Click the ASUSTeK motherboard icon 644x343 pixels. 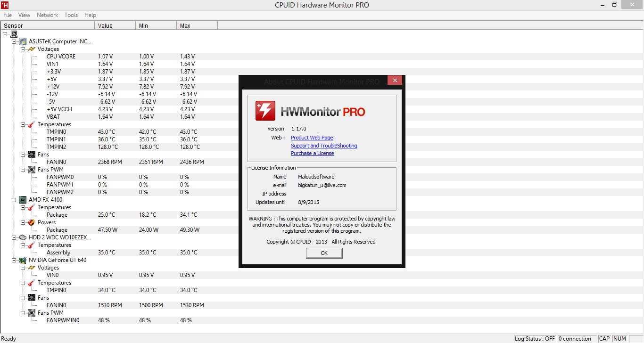pos(23,41)
